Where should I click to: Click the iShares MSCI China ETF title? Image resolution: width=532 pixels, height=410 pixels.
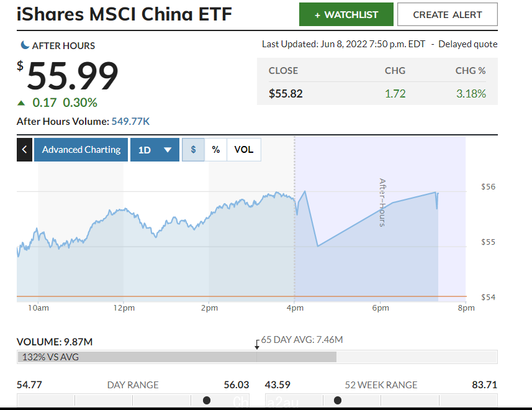pos(124,14)
